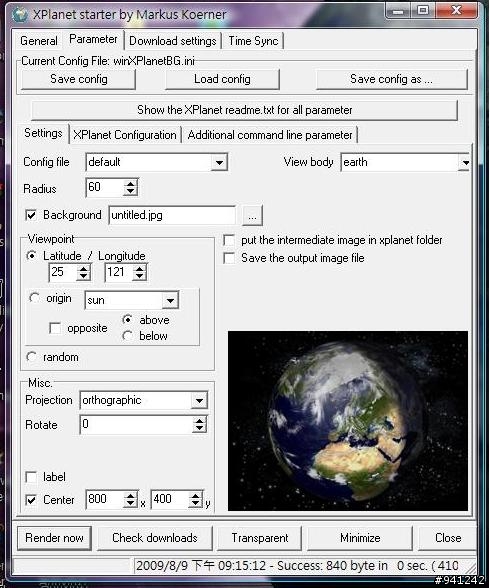Expand the Projection dropdown
The image size is (490, 588).
[x=199, y=400]
